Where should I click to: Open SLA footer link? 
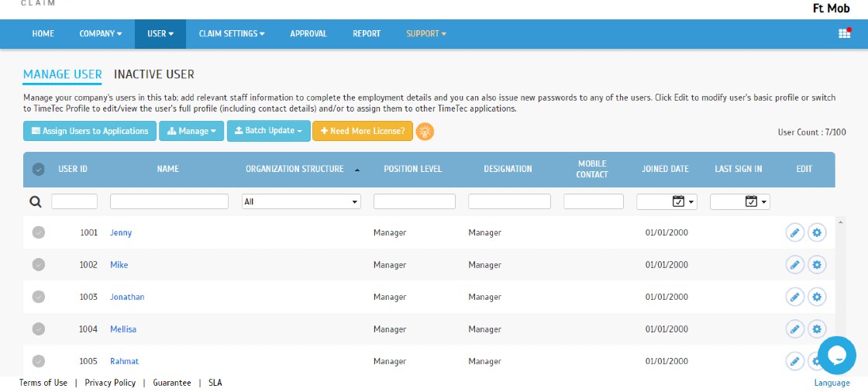click(x=215, y=383)
